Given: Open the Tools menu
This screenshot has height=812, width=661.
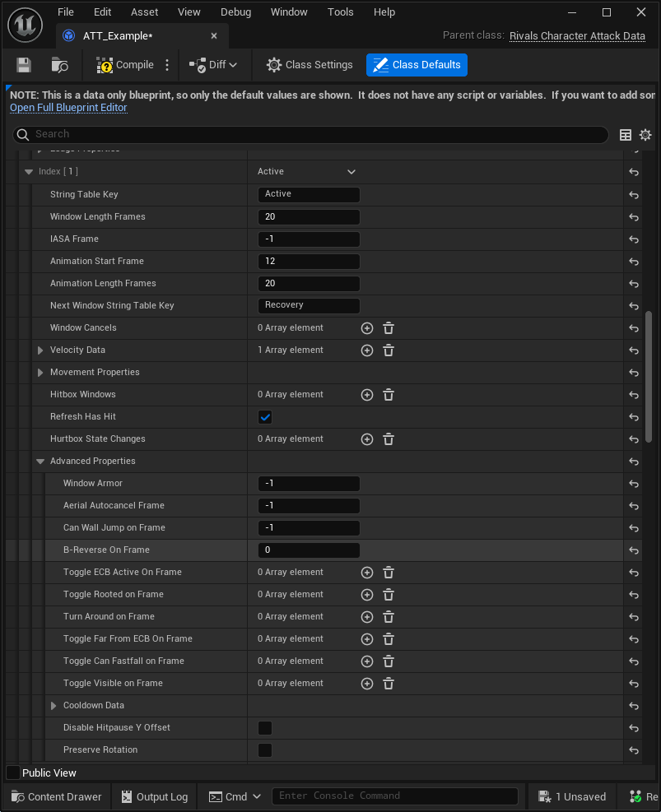Looking at the screenshot, I should pos(340,12).
